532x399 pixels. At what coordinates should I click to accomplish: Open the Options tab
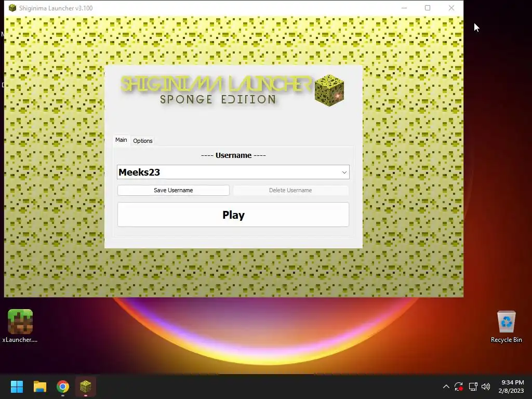coord(143,141)
